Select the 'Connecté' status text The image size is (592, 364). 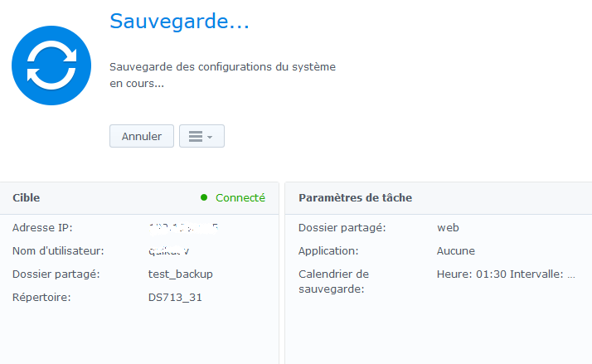coord(240,197)
